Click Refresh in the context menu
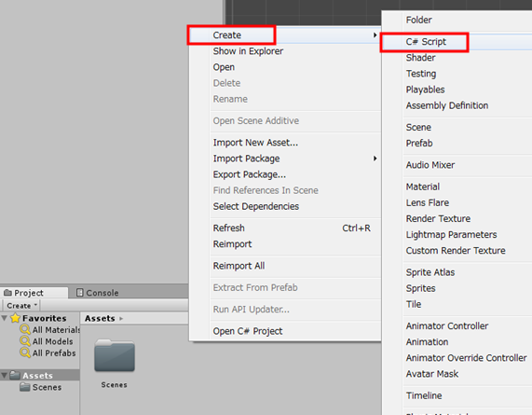Viewport: 532px width, 415px height. tap(228, 228)
